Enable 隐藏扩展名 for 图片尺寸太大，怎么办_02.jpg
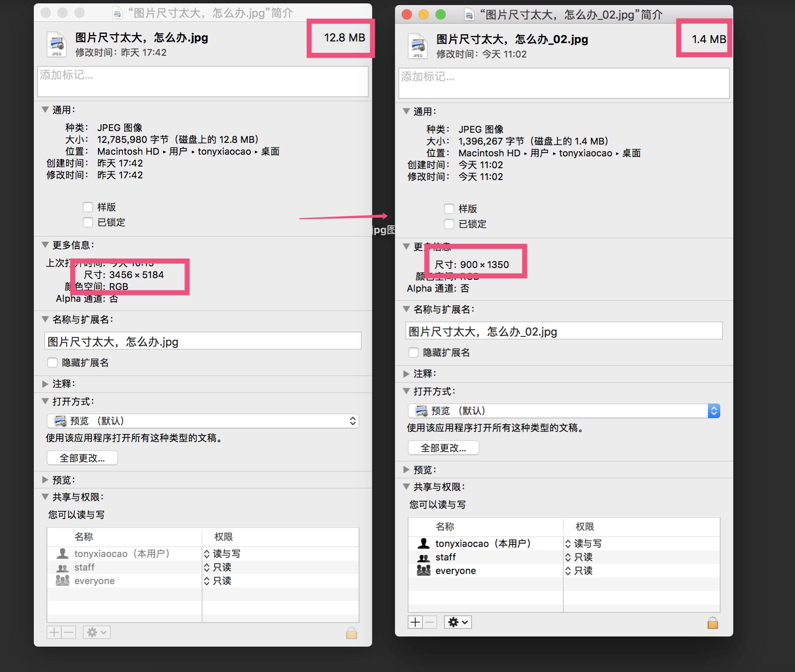 [413, 352]
